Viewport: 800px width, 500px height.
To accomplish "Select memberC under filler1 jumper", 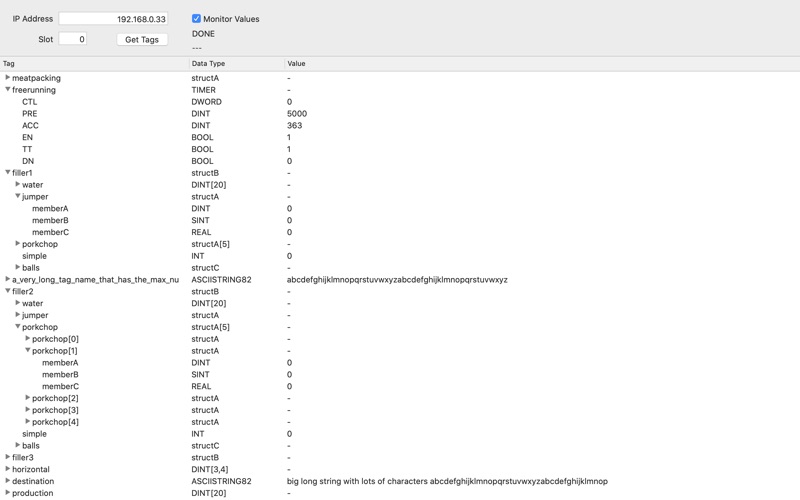I will click(x=400, y=232).
